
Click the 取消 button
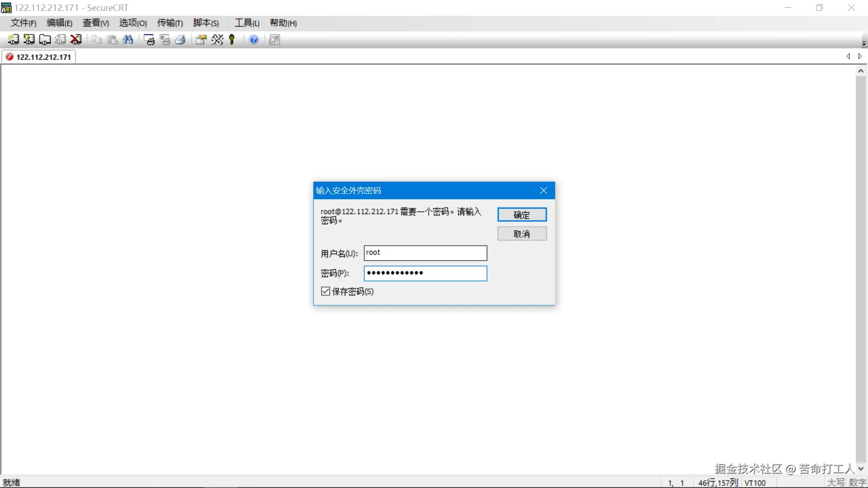pos(522,234)
